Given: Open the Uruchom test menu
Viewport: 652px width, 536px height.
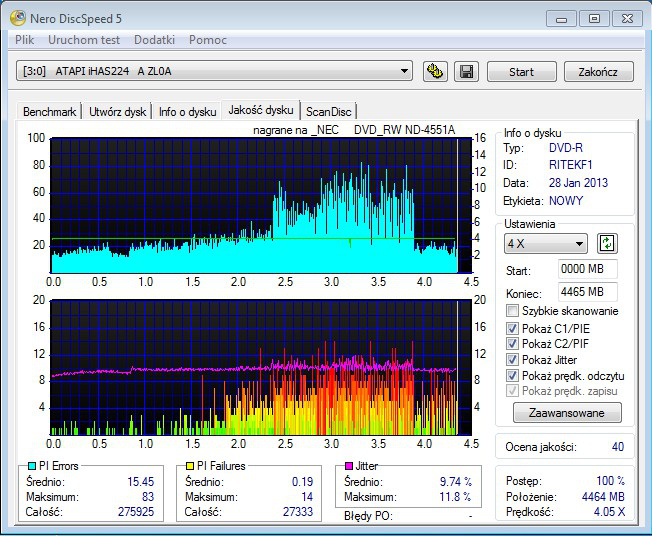Looking at the screenshot, I should pyautogui.click(x=84, y=40).
